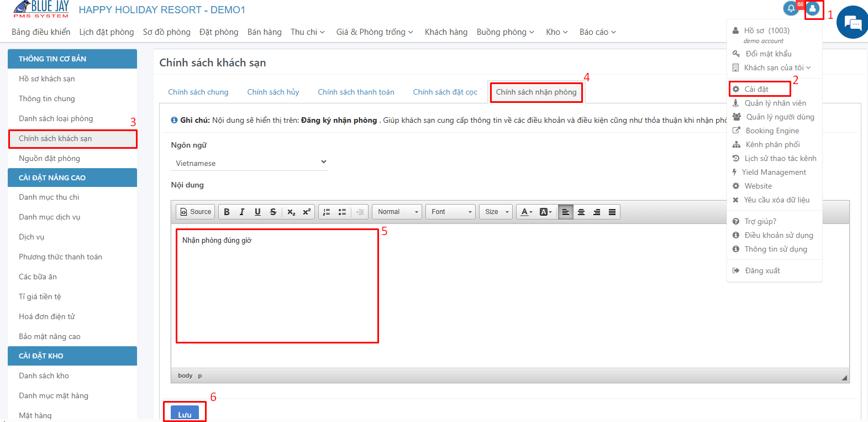The height and width of the screenshot is (422, 868).
Task: Open Booking Engine from account menu
Action: [x=772, y=131]
